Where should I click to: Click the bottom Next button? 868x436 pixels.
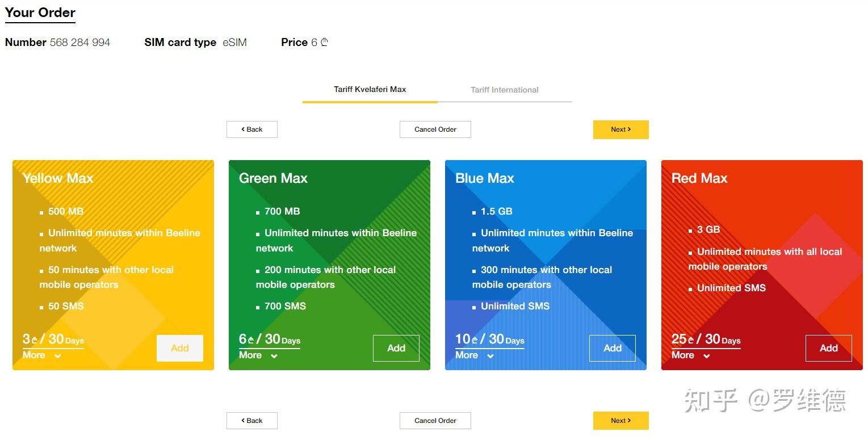click(620, 421)
